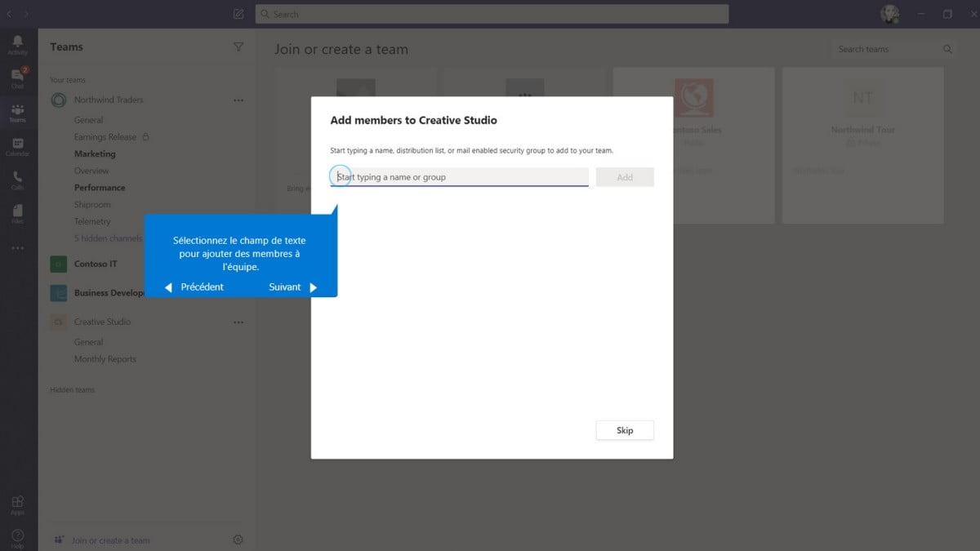
Task: Click the top Search bar
Action: pyautogui.click(x=492, y=14)
